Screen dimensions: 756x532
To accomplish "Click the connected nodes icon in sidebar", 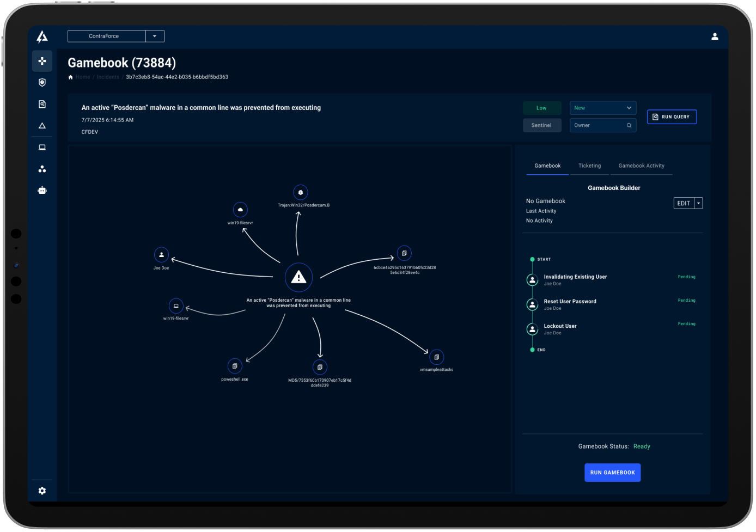I will (x=42, y=169).
